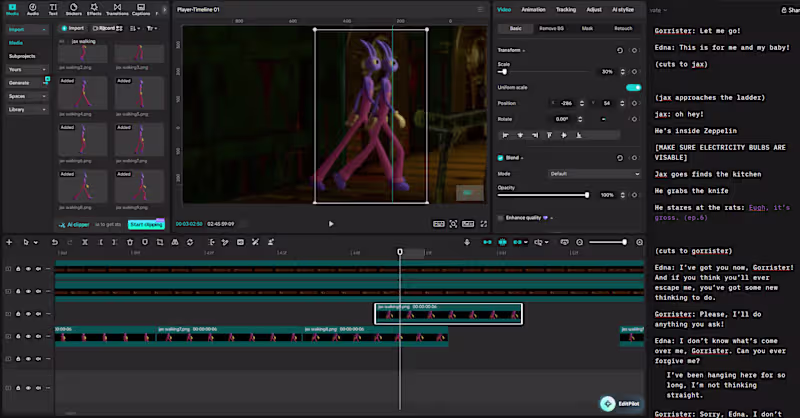Open the media filter dropdown
This screenshot has width=800, height=418.
(152, 29)
